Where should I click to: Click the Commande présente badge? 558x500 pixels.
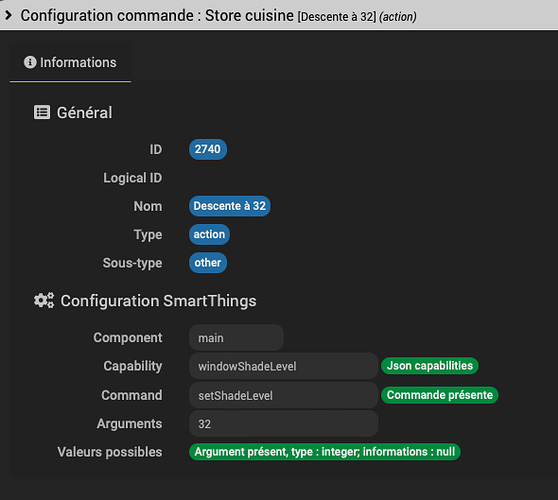click(439, 395)
